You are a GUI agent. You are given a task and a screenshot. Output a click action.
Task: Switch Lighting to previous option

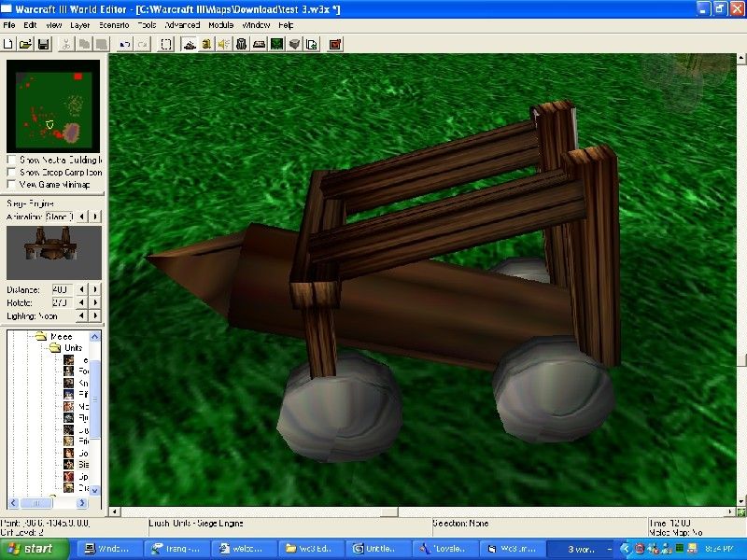[82, 315]
